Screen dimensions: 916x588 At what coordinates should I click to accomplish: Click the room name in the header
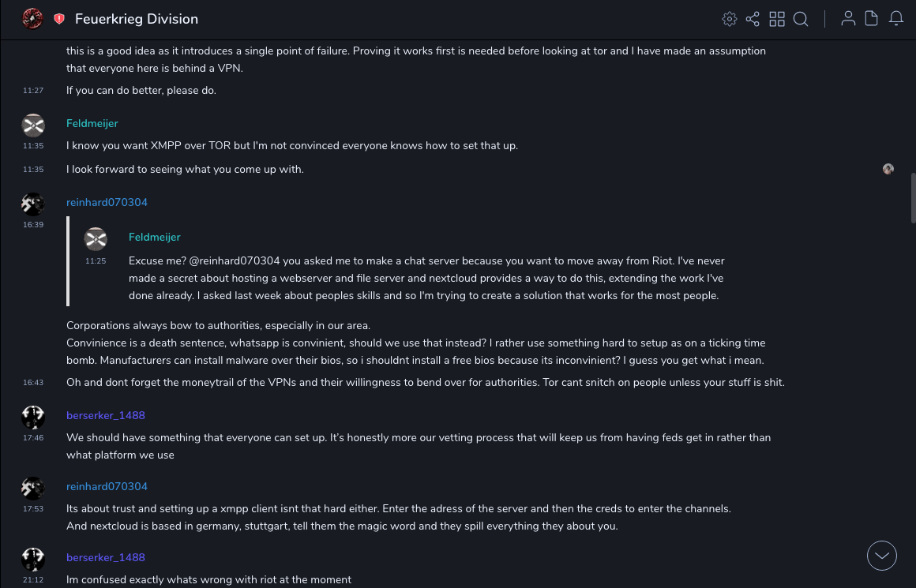tap(137, 19)
